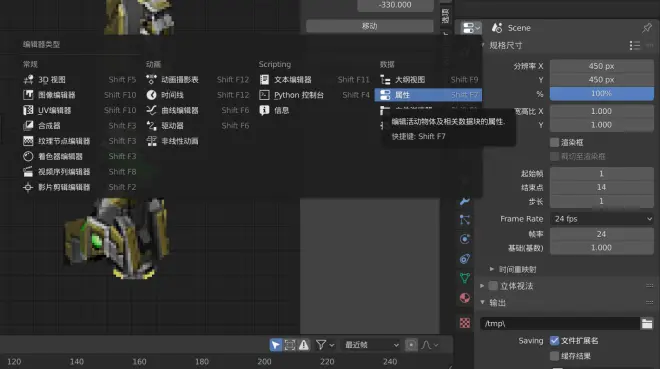
Task: Open the editor type dropdown in properties header
Action: click(471, 28)
